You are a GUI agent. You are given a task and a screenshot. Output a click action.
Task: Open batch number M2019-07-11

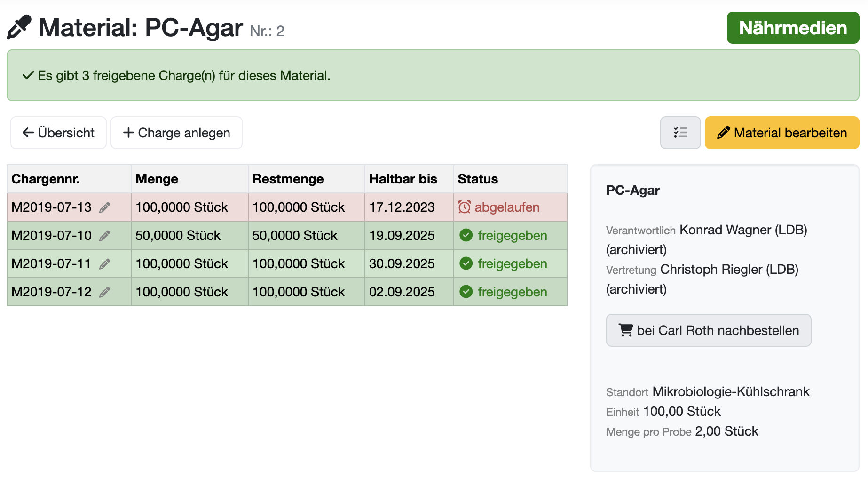(x=51, y=264)
